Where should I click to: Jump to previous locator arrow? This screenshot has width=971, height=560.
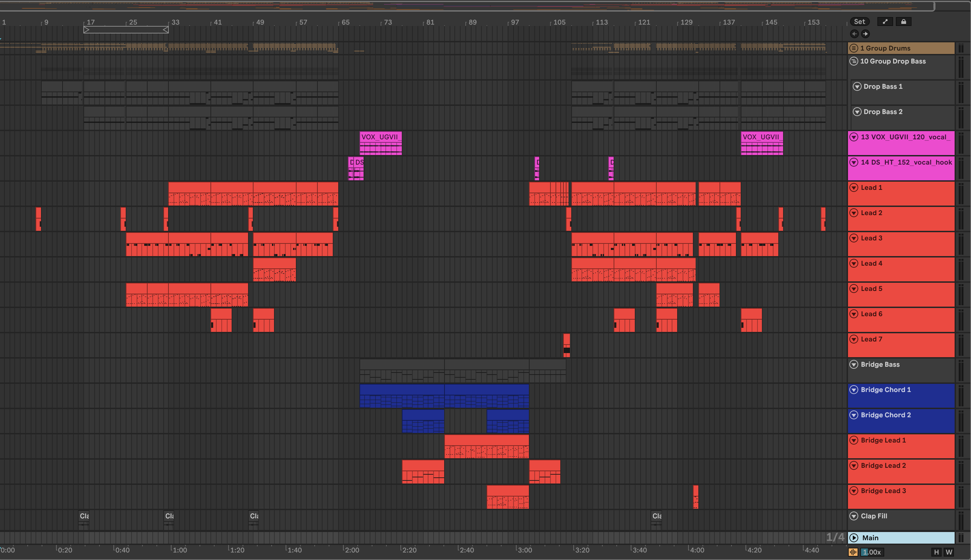(x=854, y=34)
